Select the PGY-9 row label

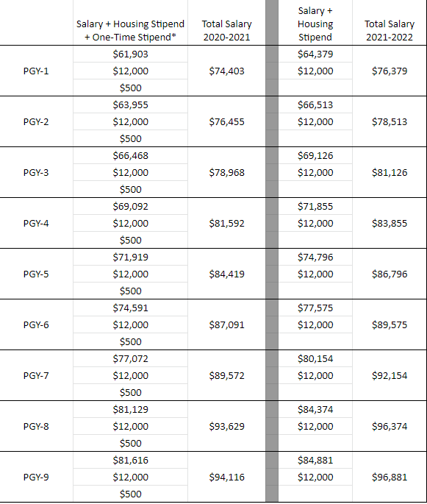click(36, 477)
